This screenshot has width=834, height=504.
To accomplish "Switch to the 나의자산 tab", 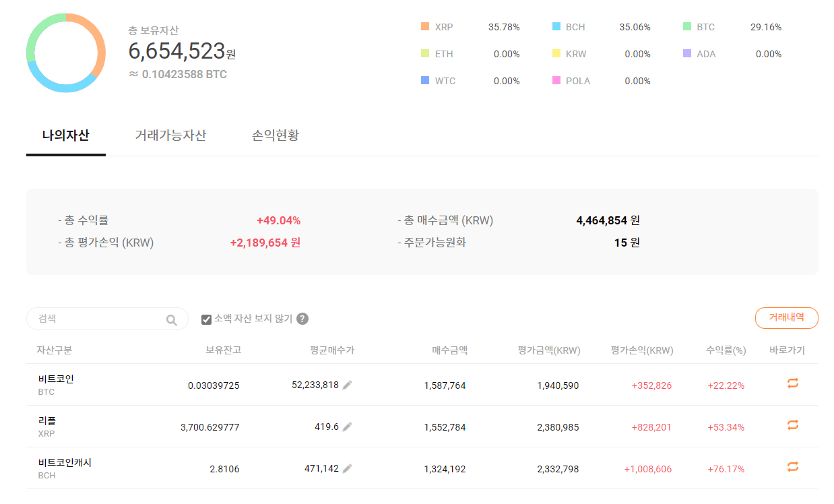I will point(65,135).
